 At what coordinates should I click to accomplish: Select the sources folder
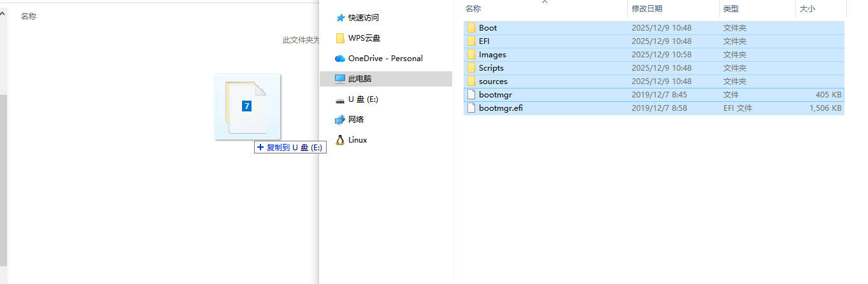tap(493, 82)
